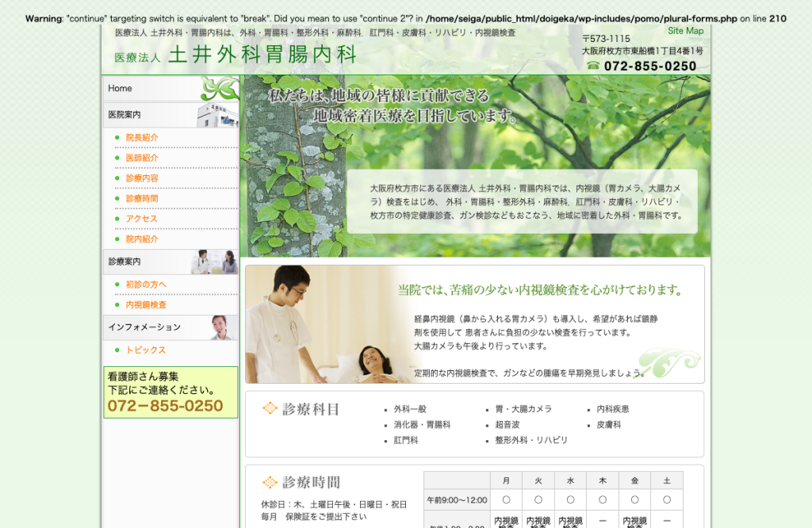This screenshot has width=812, height=528.
Task: Open the 初診の方へ link
Action: pos(146,284)
